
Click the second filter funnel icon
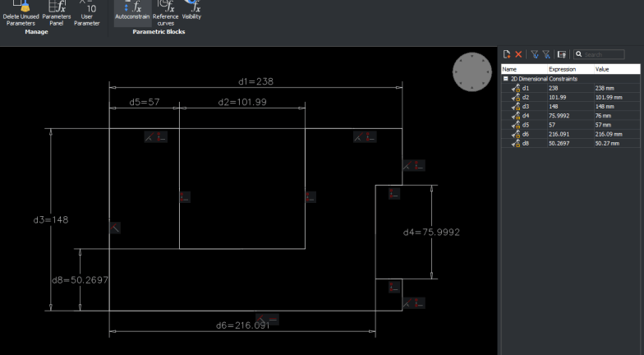point(545,54)
